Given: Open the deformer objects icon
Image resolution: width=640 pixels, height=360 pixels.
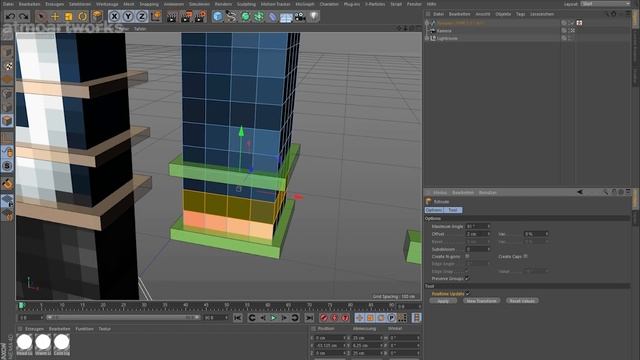Looking at the screenshot, I should [x=272, y=17].
